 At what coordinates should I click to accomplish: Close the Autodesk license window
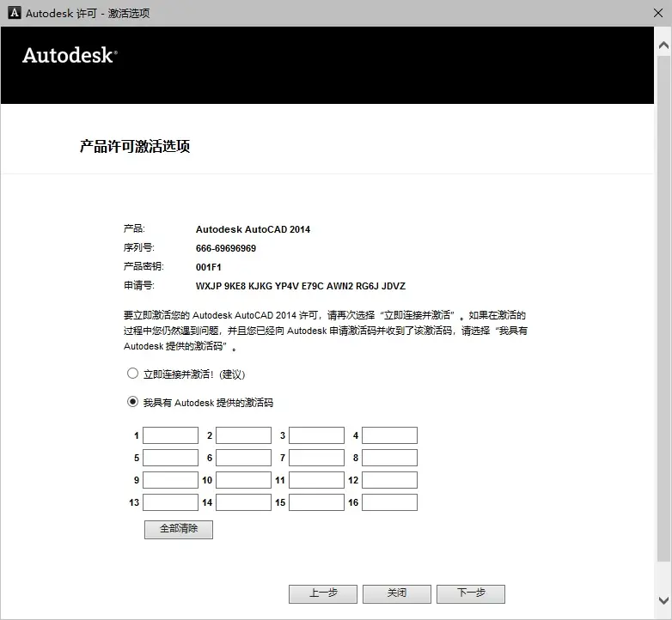[x=658, y=13]
